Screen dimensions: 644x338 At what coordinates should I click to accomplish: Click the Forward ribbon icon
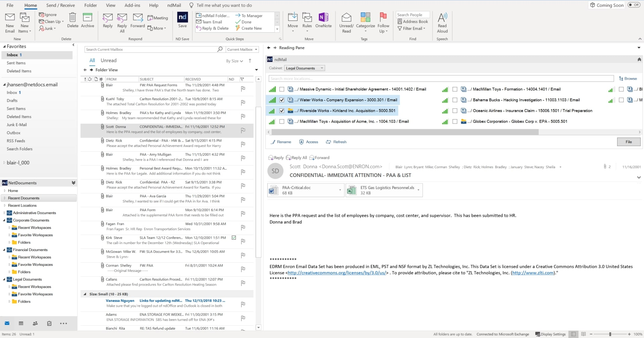pos(138,20)
